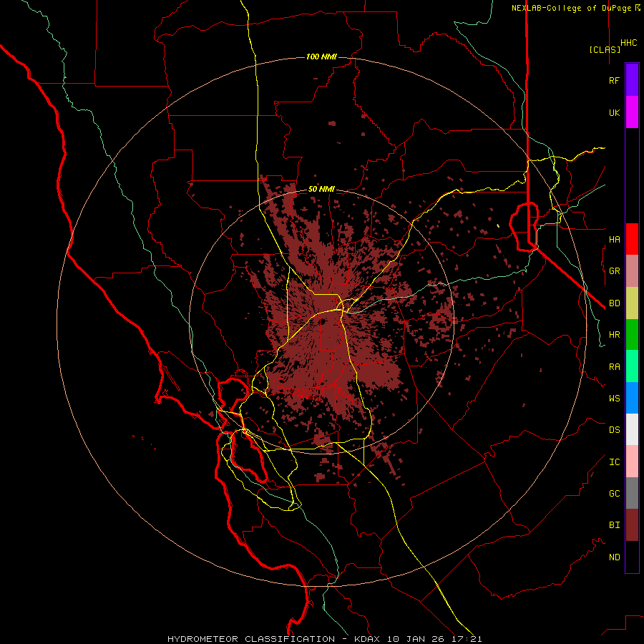Screen dimensions: 644x644
Task: Click the HR green legend swatch
Action: pos(632,335)
